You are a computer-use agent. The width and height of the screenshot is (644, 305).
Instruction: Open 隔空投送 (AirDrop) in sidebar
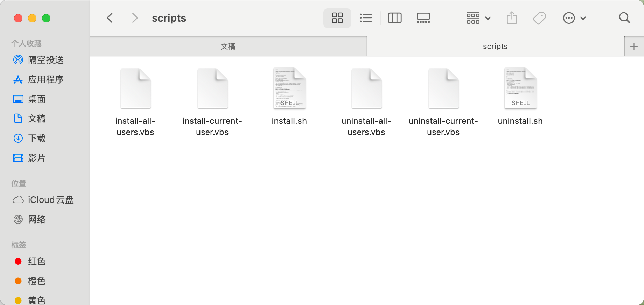click(45, 60)
